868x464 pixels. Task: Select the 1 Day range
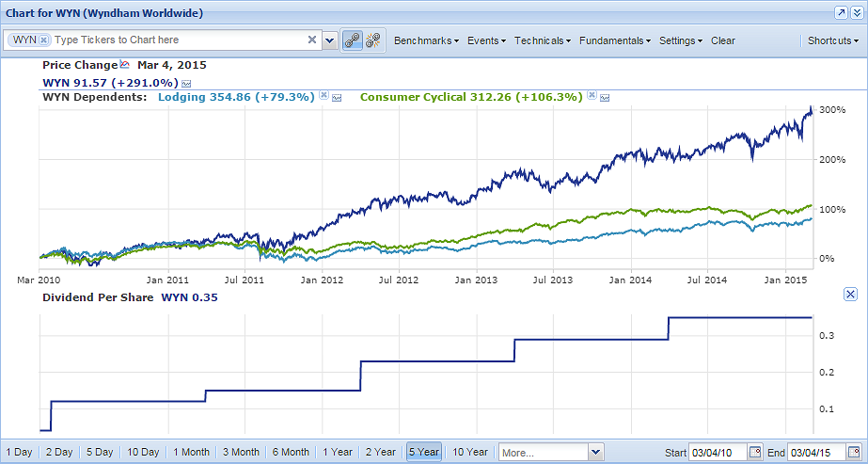20,453
